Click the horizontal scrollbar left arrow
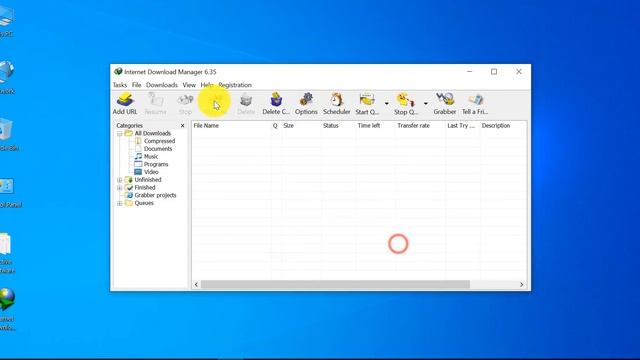Image resolution: width=640 pixels, height=360 pixels. pyautogui.click(x=196, y=284)
